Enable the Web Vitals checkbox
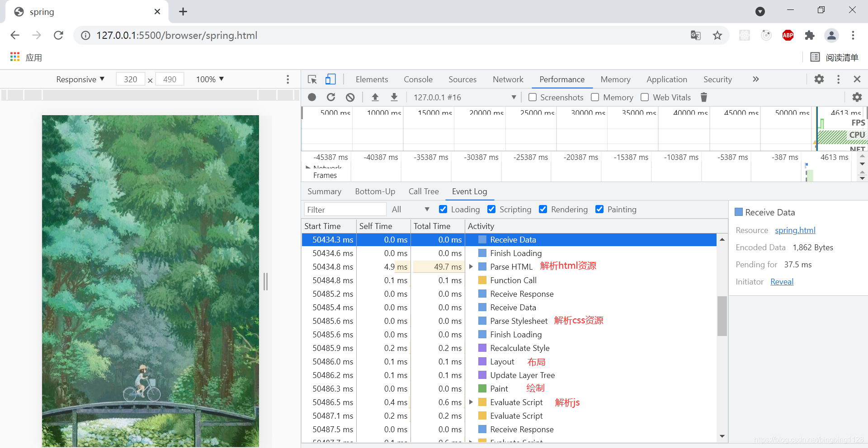Image resolution: width=868 pixels, height=448 pixels. coord(645,97)
